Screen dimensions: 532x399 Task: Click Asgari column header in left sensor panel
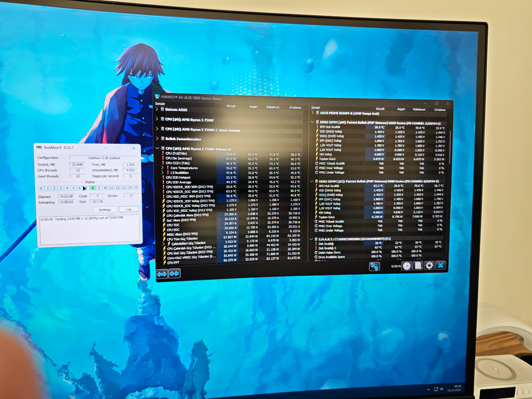pyautogui.click(x=253, y=107)
